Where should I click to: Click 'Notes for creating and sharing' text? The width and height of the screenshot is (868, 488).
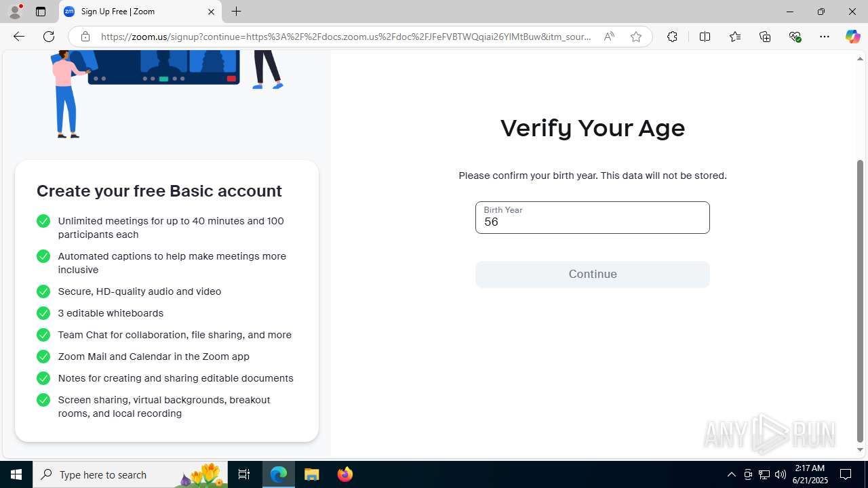pos(176,378)
